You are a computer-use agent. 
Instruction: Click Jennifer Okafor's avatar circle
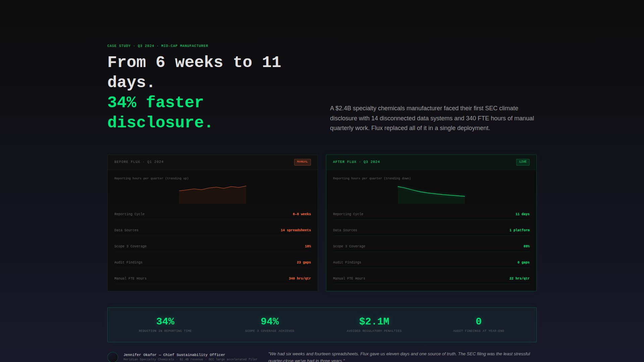click(113, 357)
